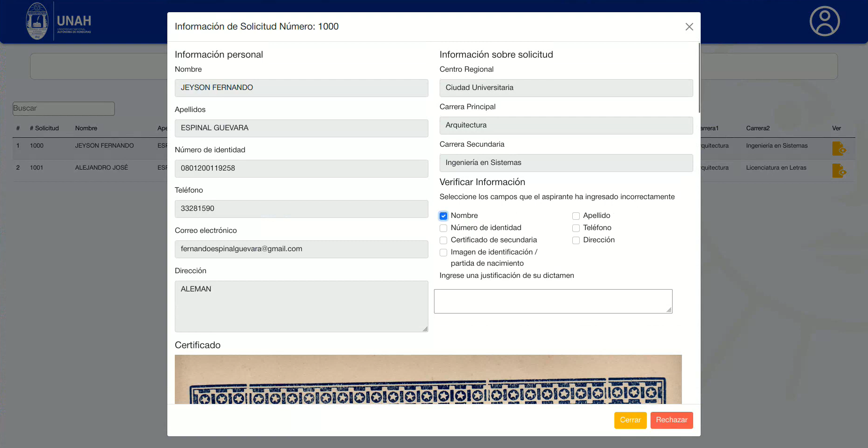Open view icon for solicitud 1000 row
The image size is (868, 448).
[838, 149]
